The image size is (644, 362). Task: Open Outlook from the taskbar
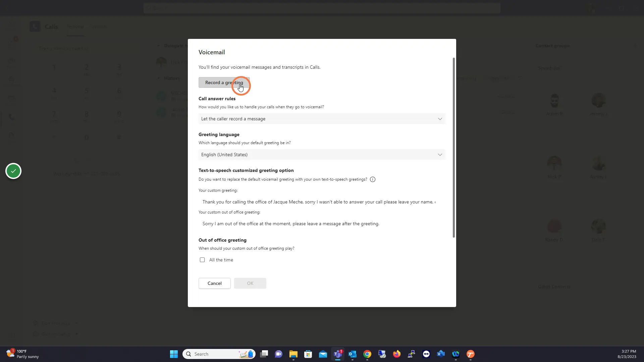click(x=352, y=354)
